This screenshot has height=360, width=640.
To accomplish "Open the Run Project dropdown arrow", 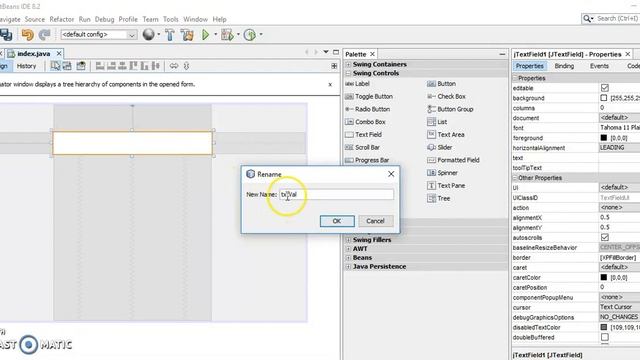I will click(x=216, y=35).
